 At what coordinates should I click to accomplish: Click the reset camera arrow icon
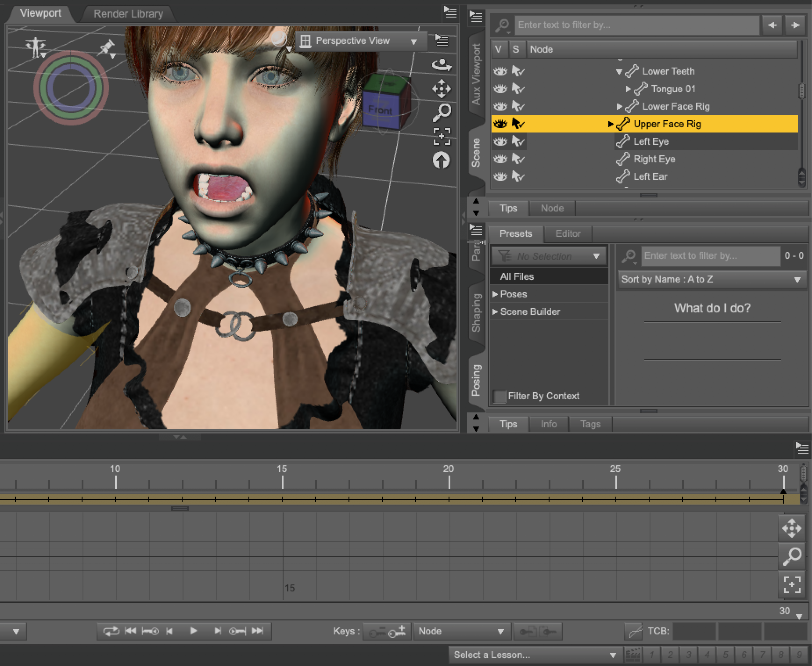pos(441,160)
